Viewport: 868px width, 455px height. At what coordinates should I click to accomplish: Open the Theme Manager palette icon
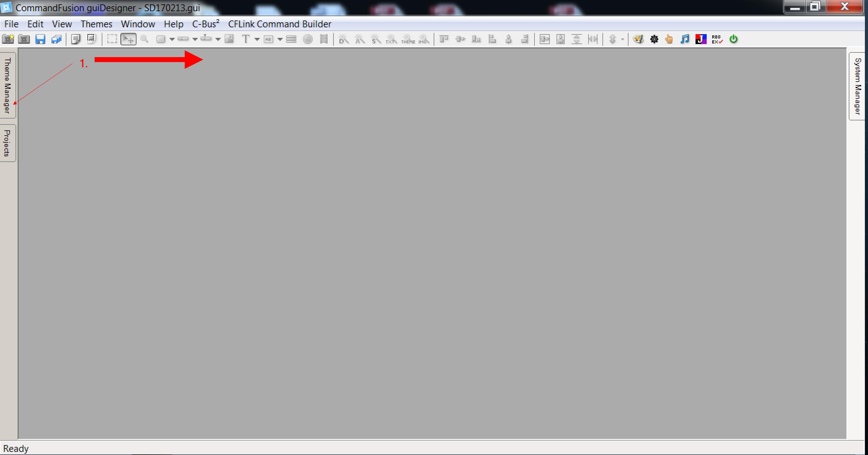[638, 39]
